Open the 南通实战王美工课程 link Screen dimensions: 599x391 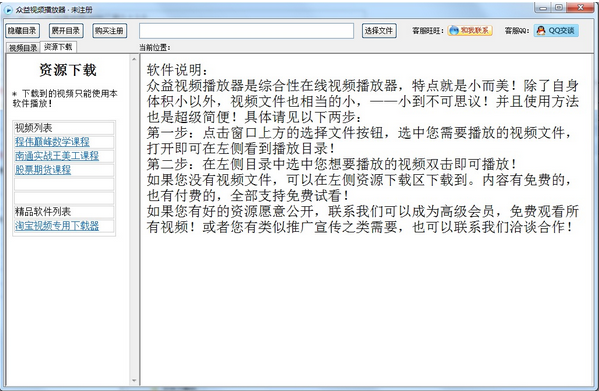(57, 156)
